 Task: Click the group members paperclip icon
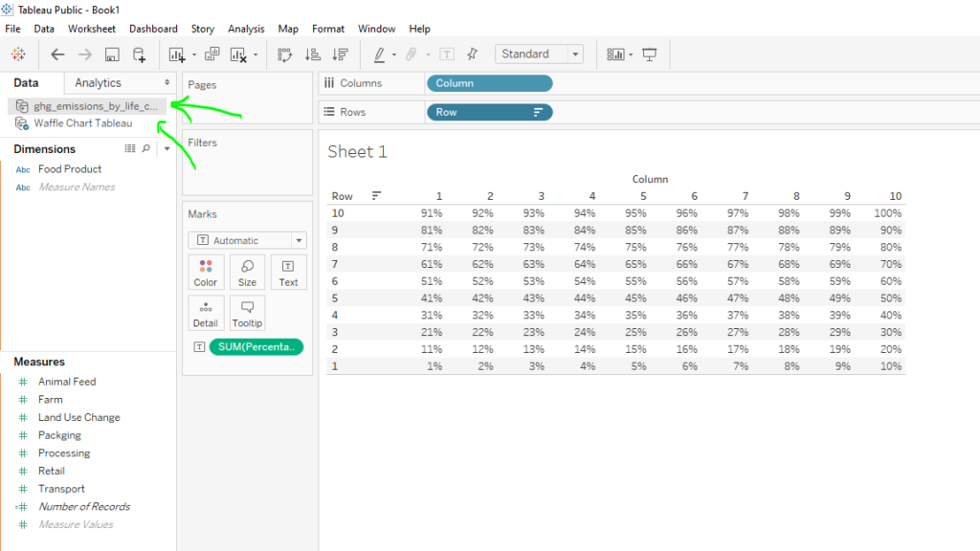pyautogui.click(x=412, y=55)
